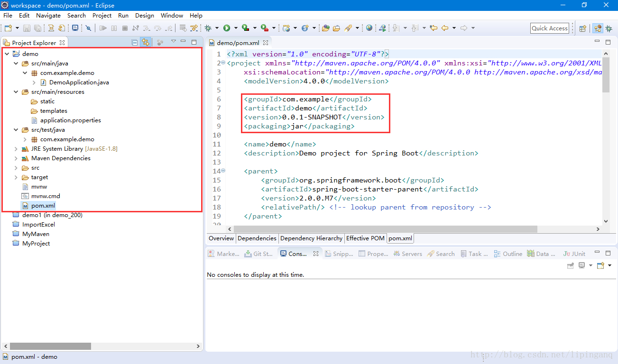The image size is (618, 364).
Task: Click the Back navigation arrow
Action: [x=444, y=28]
